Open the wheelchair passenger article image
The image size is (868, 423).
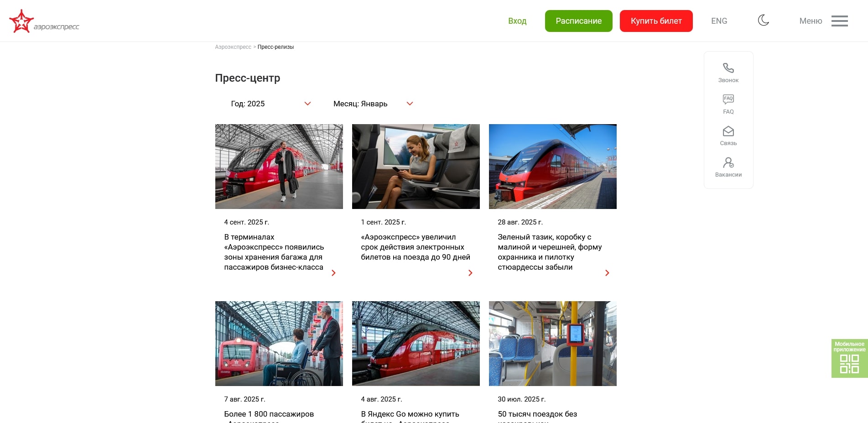(279, 344)
